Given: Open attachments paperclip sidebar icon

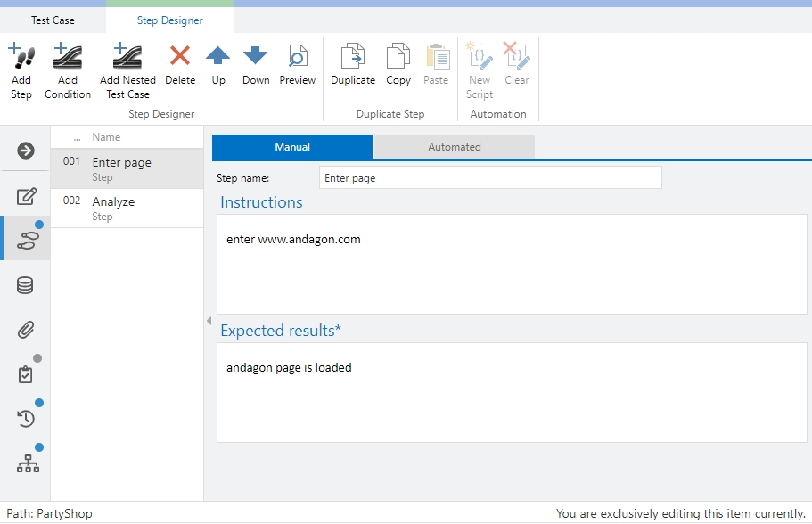Looking at the screenshot, I should 26,330.
